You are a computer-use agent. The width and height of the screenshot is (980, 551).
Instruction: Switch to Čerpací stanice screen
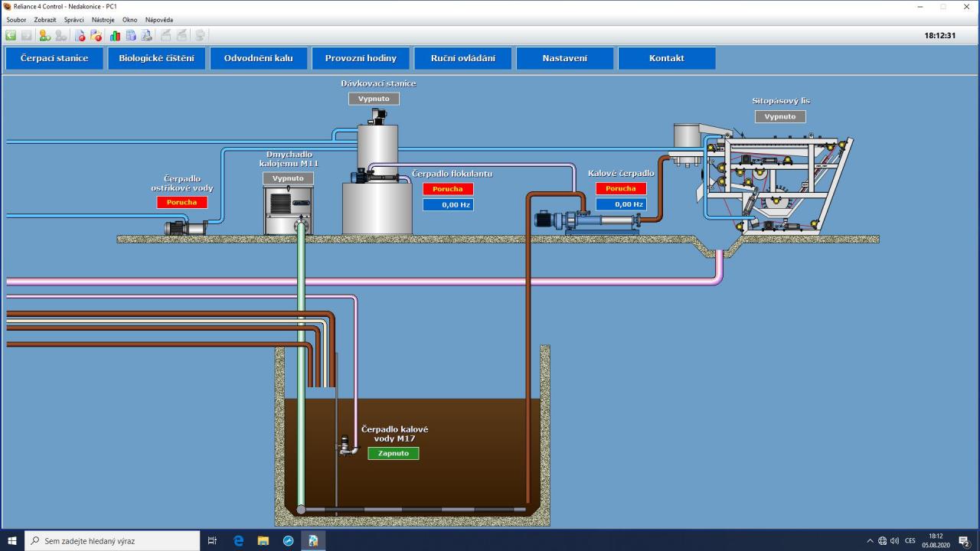54,58
